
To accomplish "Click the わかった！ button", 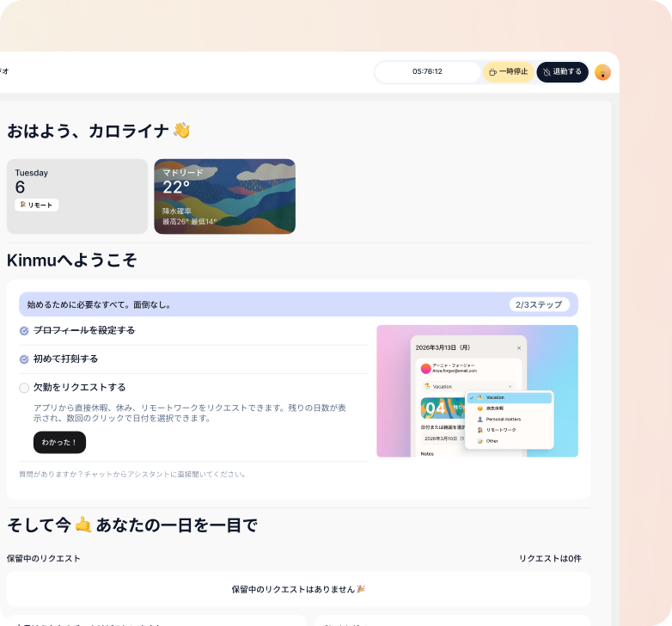I will (x=59, y=442).
